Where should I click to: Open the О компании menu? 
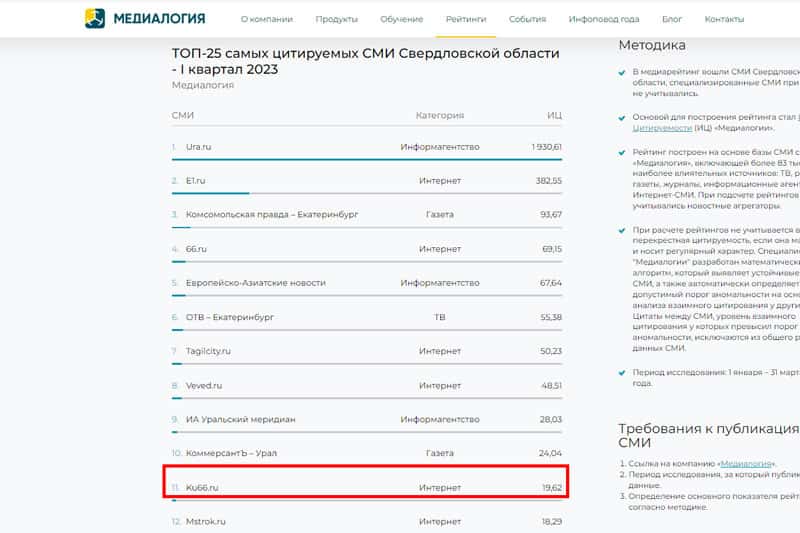(267, 19)
